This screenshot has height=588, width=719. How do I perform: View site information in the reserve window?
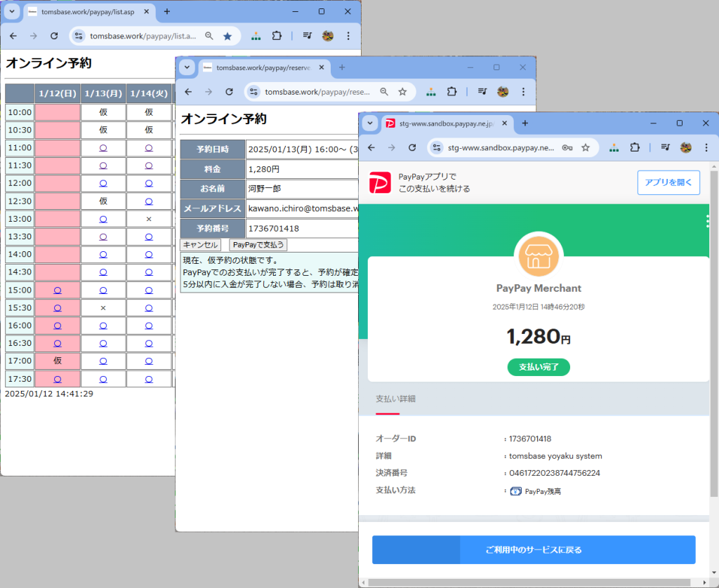(x=253, y=92)
